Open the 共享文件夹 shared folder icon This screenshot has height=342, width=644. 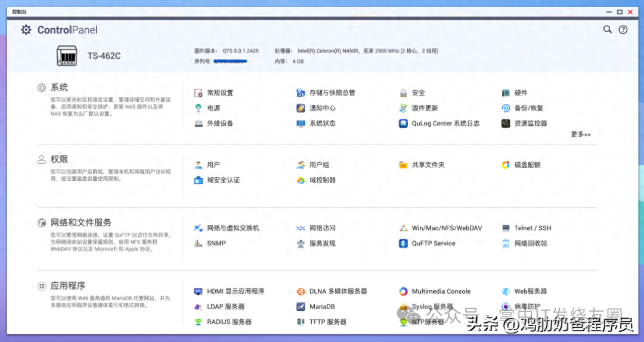coord(403,165)
